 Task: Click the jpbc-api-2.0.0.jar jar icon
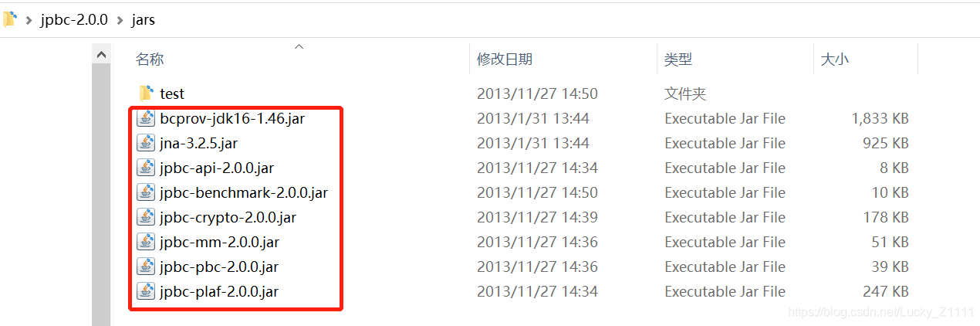146,168
